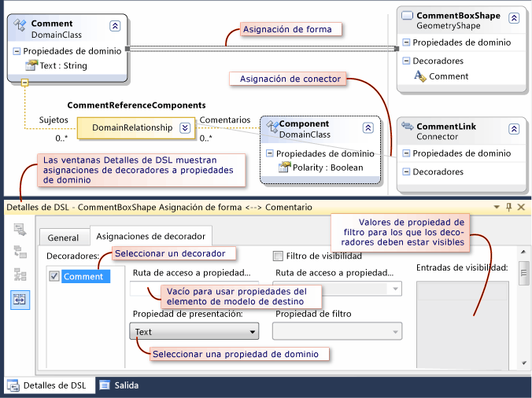
Task: Collapse Propiedades de dominio in Comment class
Action: pyautogui.click(x=17, y=51)
